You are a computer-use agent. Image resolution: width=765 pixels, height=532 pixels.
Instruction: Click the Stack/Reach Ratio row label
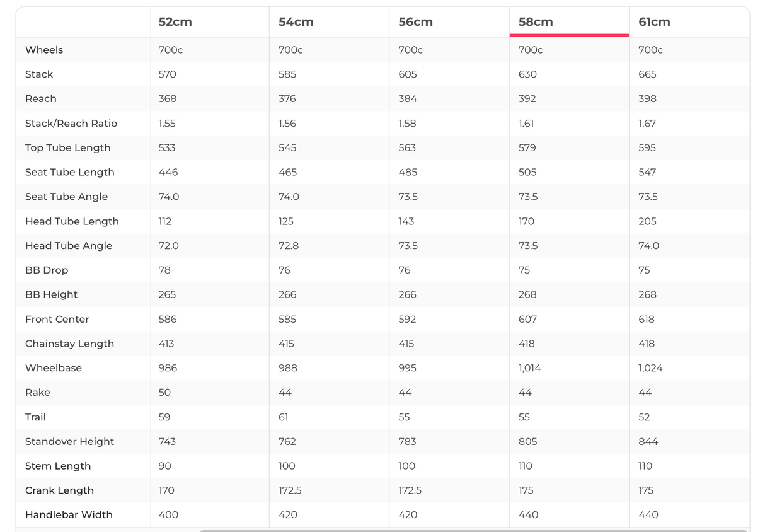point(71,124)
